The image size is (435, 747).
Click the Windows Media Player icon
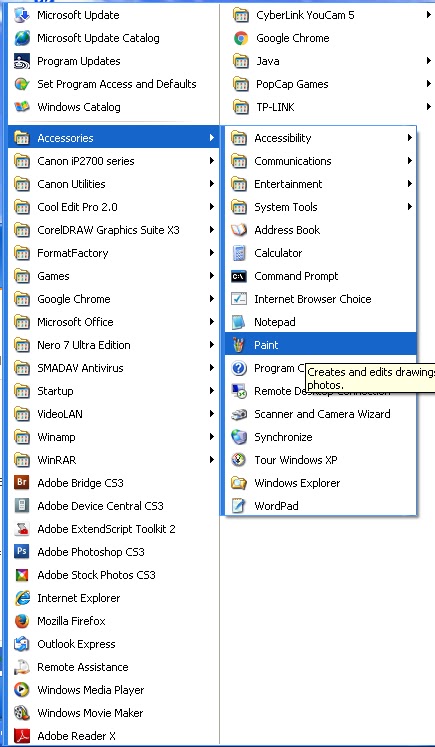click(x=22, y=690)
